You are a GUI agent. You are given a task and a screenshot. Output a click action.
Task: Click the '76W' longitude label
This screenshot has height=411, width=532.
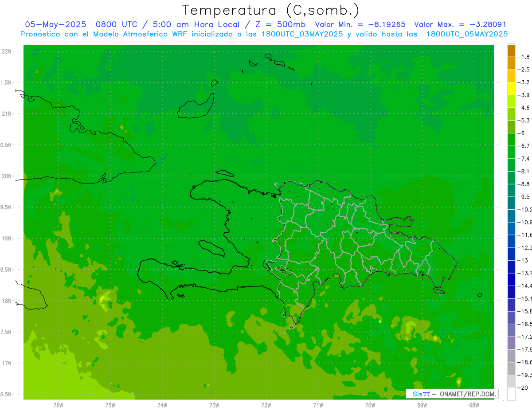(58, 405)
